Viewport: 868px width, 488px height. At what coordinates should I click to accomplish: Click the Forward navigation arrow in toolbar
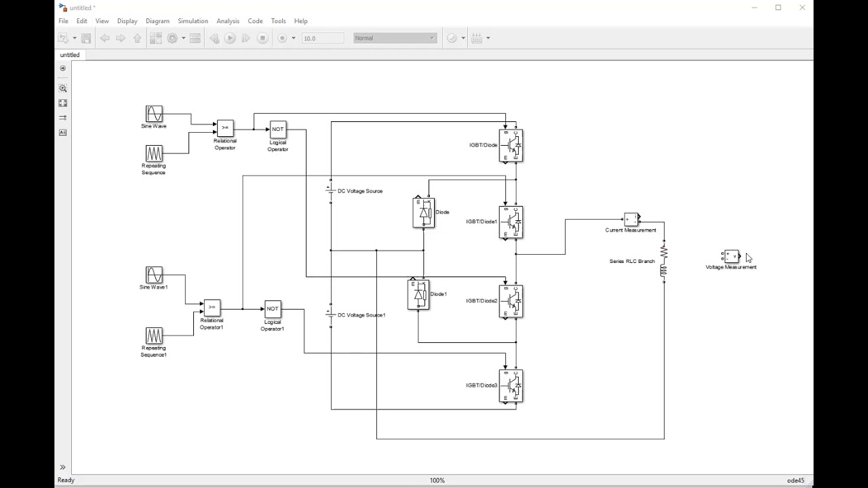coord(121,38)
